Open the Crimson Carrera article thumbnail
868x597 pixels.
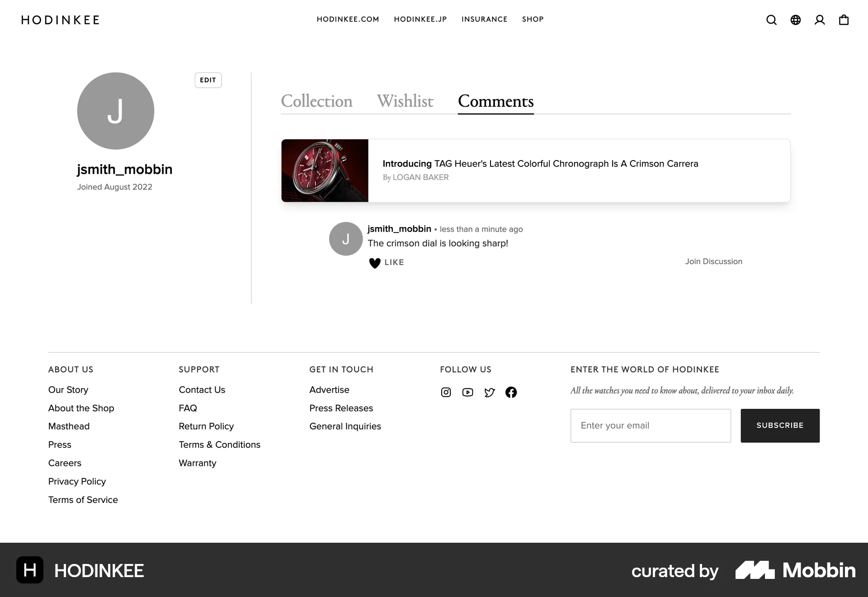(x=325, y=171)
